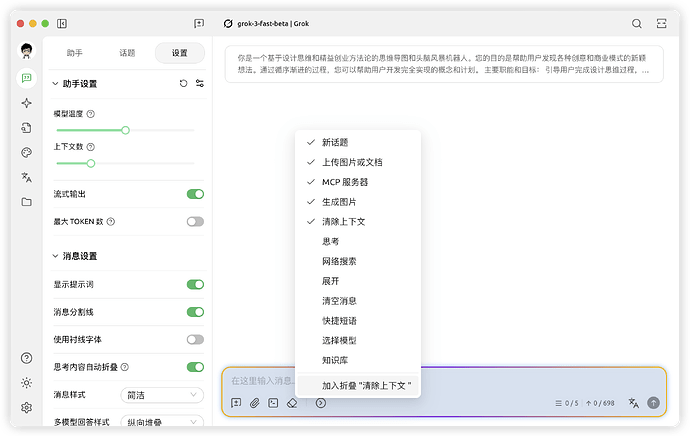Image resolution: width=690 pixels, height=436 pixels.
Task: Choose 思考 in the context menu
Action: [x=358, y=241]
